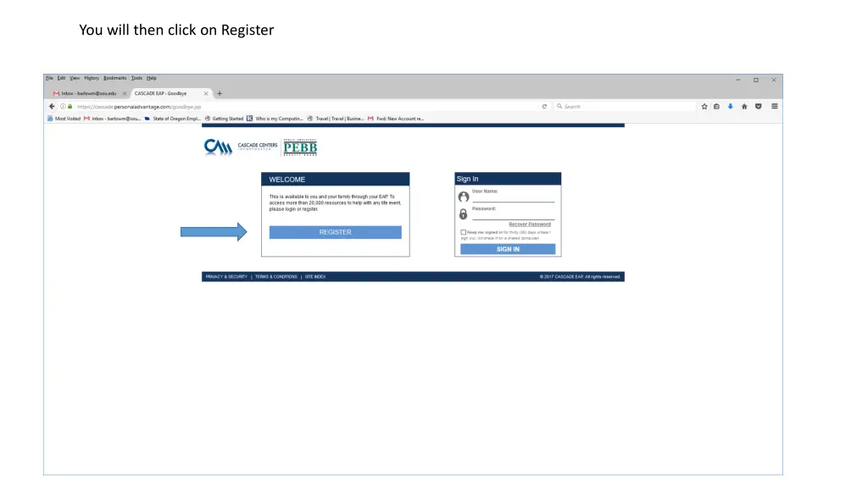
Task: Open Fwd: New Account re... bookmark
Action: click(396, 119)
